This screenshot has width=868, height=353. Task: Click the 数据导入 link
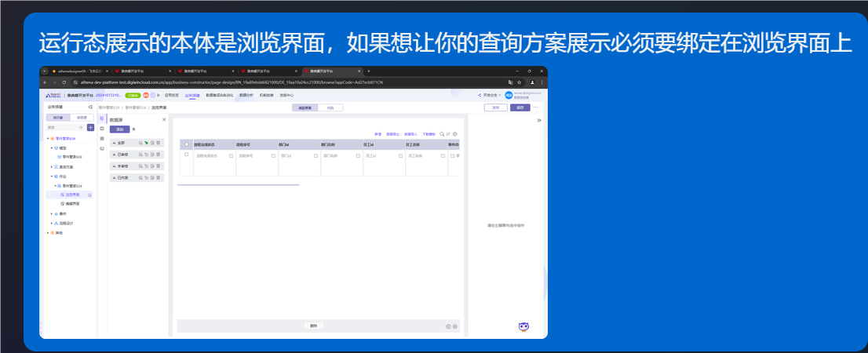tap(410, 134)
